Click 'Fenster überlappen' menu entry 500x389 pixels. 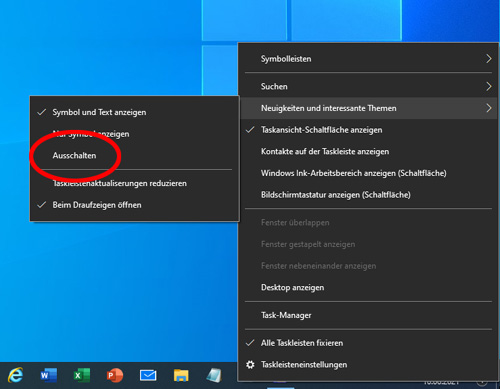pyautogui.click(x=368, y=223)
